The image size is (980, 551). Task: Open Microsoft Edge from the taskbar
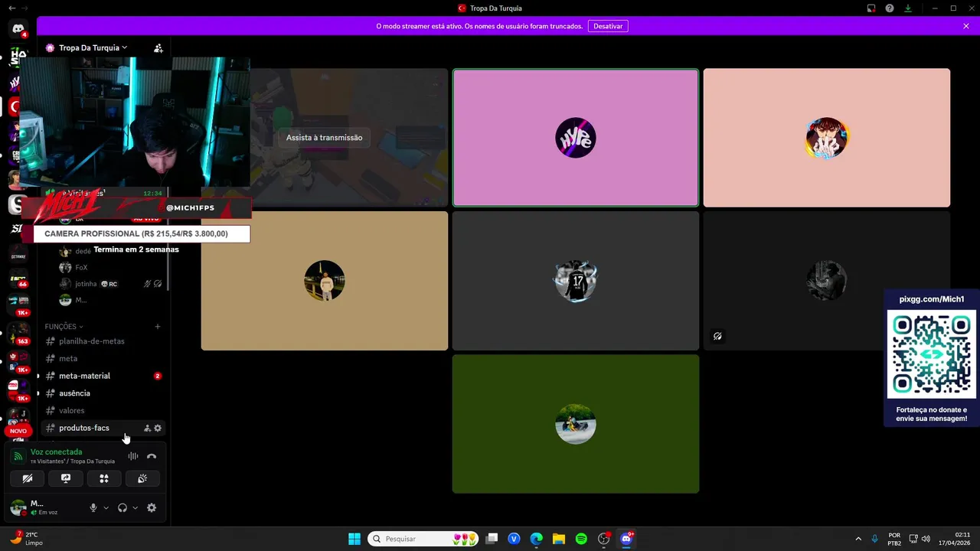pyautogui.click(x=537, y=539)
